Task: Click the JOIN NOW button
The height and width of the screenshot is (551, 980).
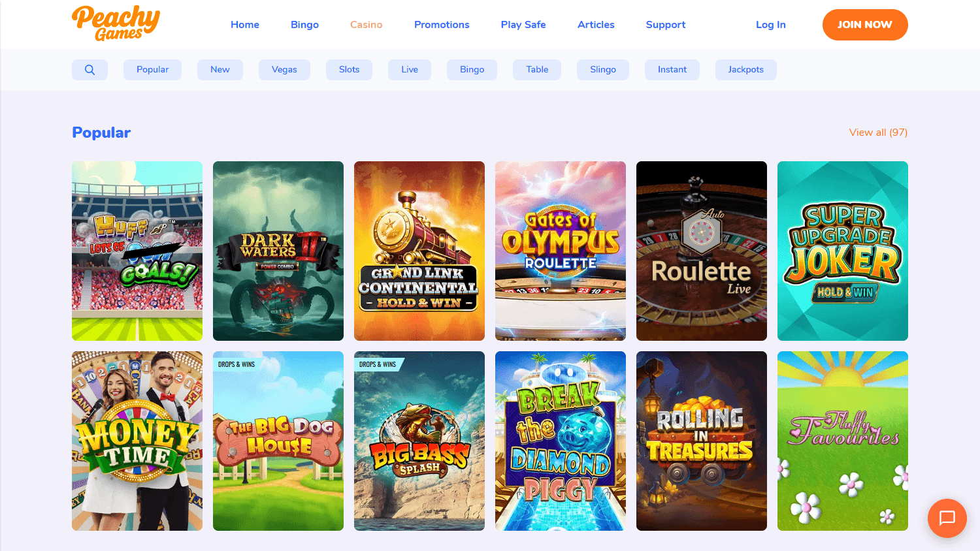Action: (x=865, y=25)
